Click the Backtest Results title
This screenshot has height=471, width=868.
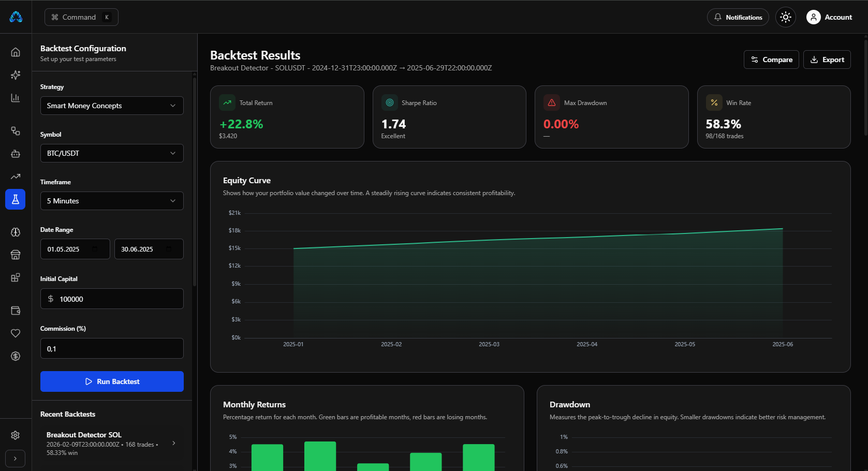pyautogui.click(x=255, y=55)
